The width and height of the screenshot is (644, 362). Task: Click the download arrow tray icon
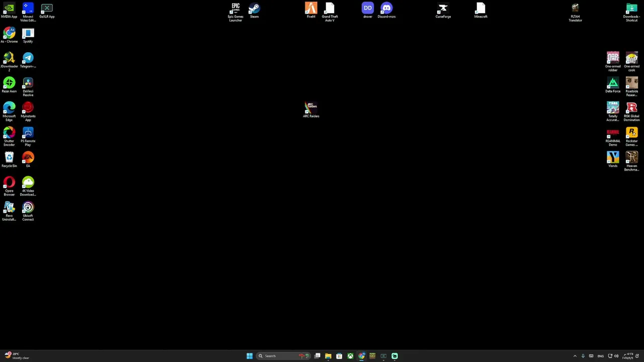tap(583, 356)
